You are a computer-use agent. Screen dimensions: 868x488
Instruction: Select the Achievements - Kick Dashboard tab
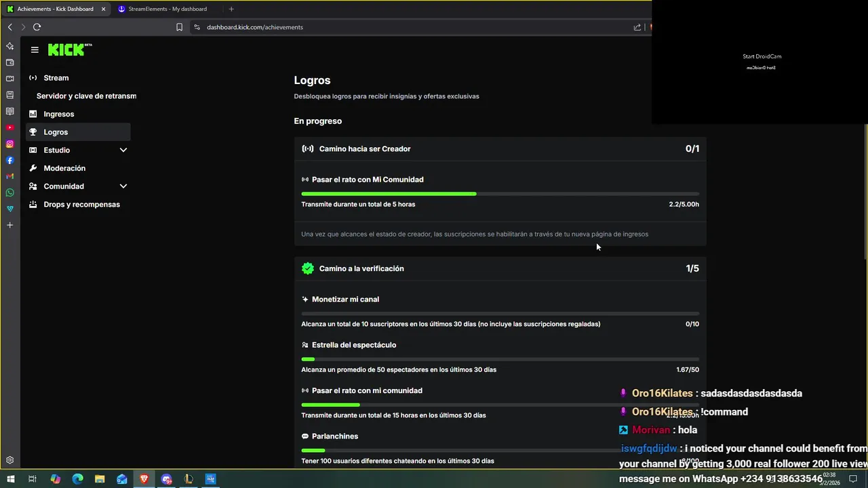[56, 9]
